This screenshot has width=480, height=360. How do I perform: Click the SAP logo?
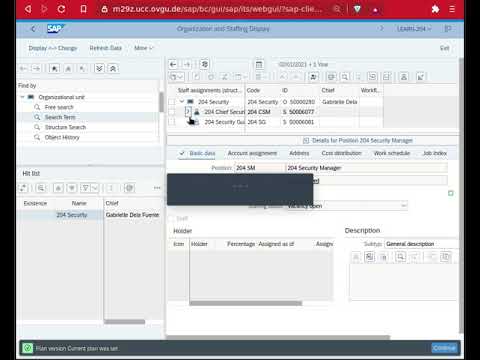pos(55,29)
